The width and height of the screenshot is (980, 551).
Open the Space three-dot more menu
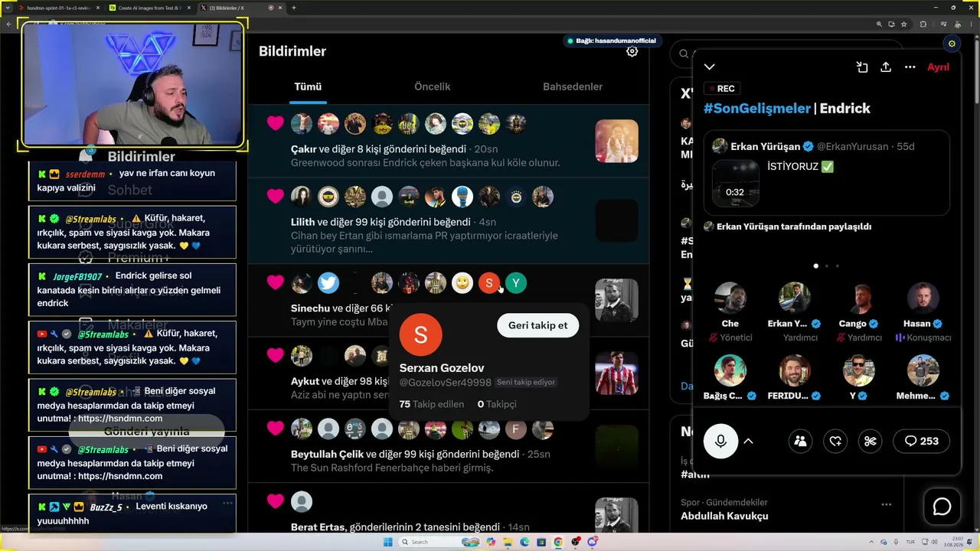coord(910,67)
